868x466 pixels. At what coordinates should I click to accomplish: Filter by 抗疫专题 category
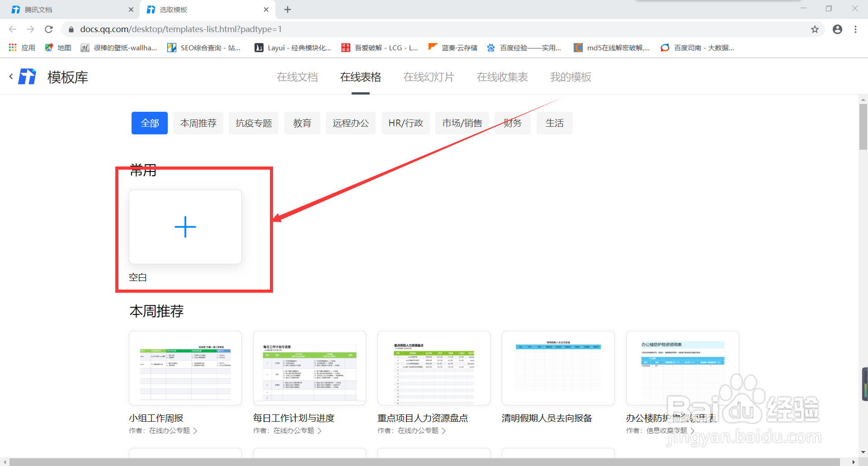(254, 123)
